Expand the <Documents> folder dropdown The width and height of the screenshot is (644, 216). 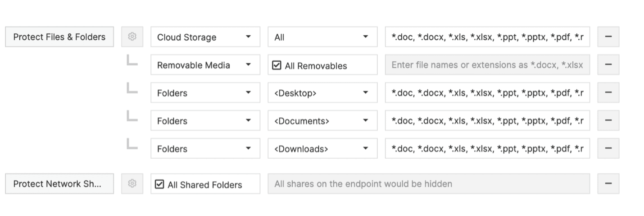[322, 121]
